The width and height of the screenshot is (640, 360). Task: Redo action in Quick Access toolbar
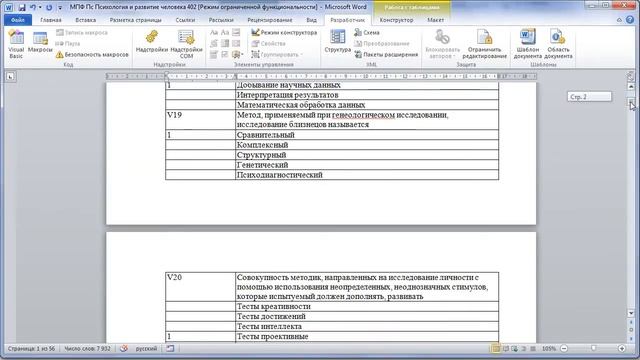pyautogui.click(x=49, y=7)
